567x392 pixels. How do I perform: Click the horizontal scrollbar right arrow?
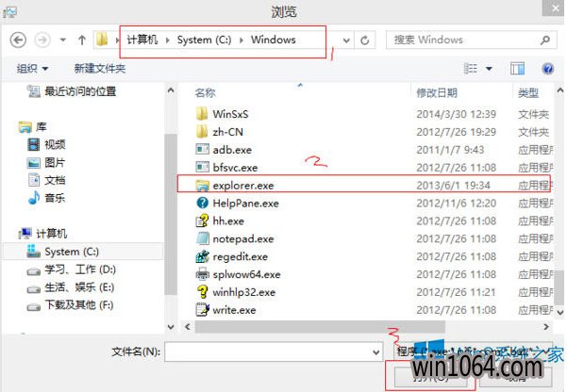coord(546,327)
